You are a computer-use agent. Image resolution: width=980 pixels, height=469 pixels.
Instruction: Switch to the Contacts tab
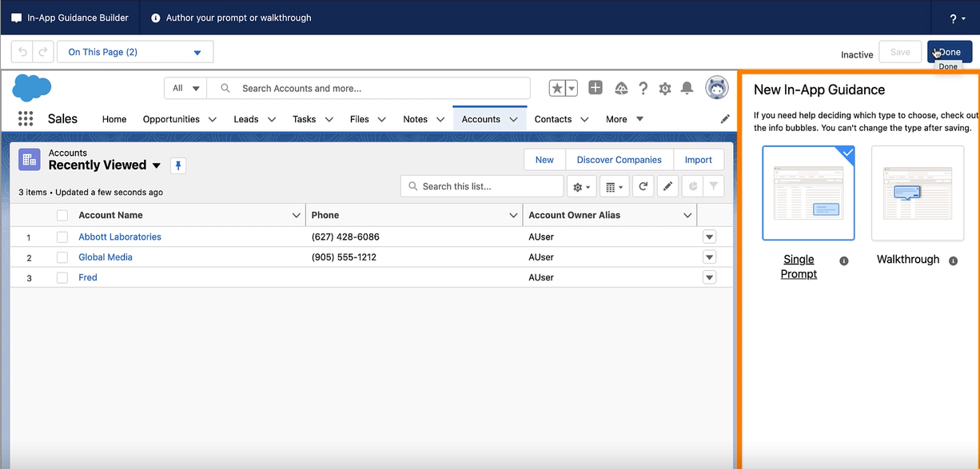pyautogui.click(x=553, y=119)
